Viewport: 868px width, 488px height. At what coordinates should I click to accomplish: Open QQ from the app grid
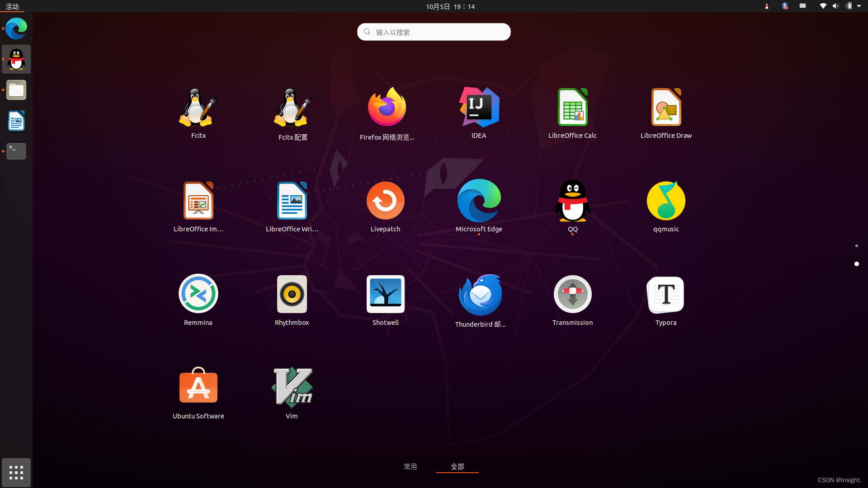point(572,206)
